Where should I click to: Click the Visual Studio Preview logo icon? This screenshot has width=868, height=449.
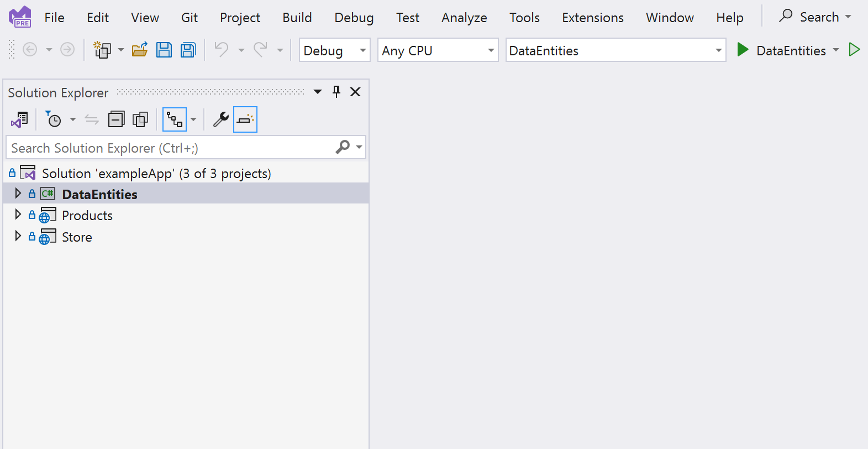[20, 17]
